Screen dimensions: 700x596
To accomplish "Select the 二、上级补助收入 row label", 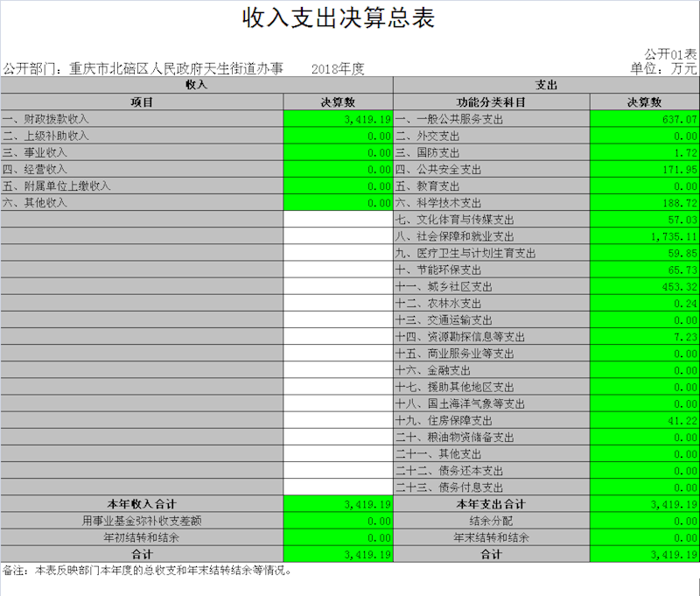I will [x=142, y=136].
